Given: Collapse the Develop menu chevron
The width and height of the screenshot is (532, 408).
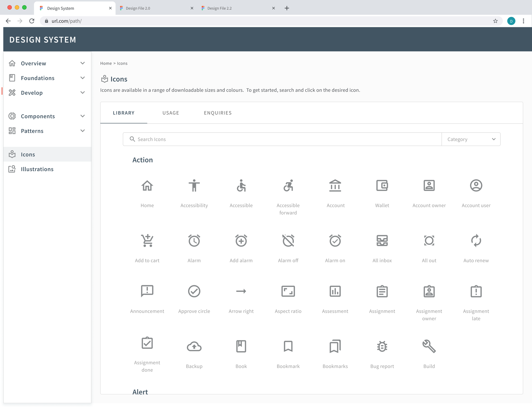Looking at the screenshot, I should pos(83,93).
